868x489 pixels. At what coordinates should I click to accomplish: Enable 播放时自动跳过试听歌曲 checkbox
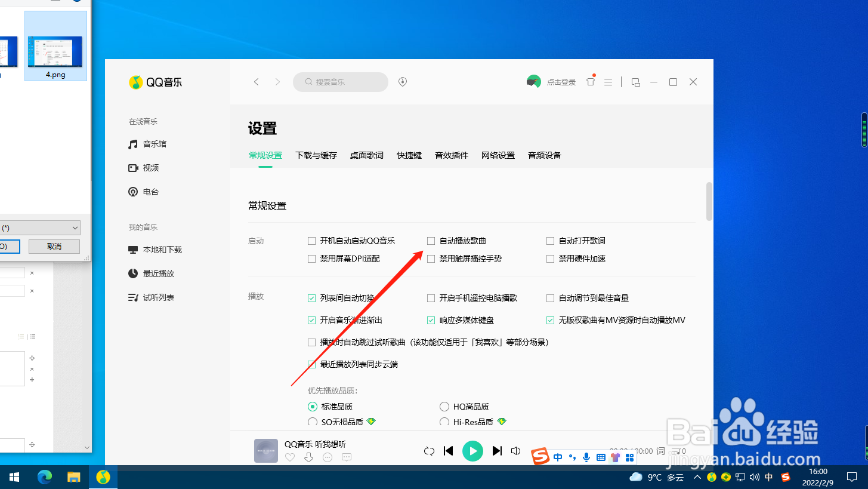click(x=311, y=342)
